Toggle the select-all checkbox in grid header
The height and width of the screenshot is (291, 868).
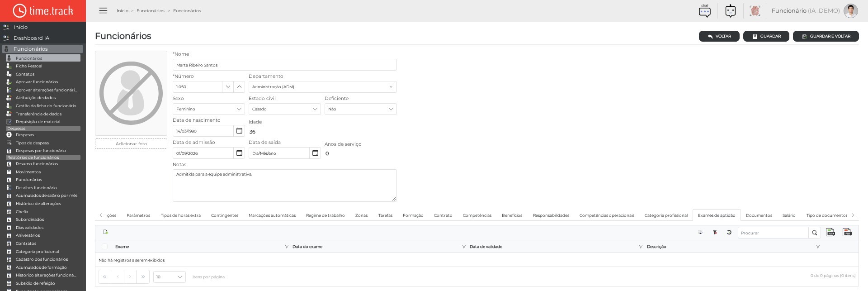tap(105, 247)
